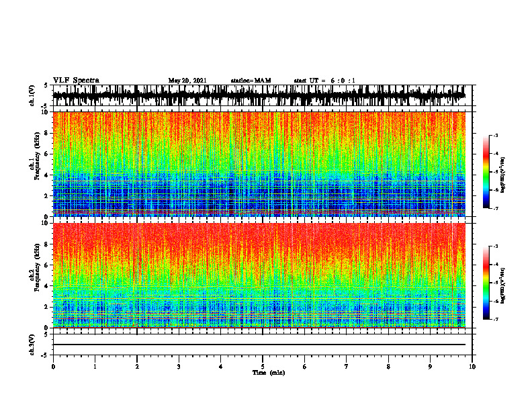
Task: Click the "station=MAM" header label
Action: 251,81
